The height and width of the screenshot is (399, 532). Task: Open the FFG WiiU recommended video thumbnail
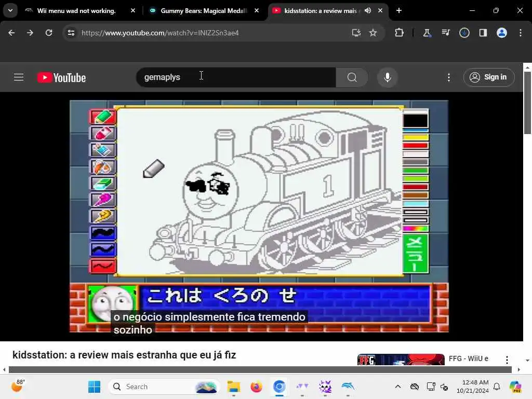(401, 360)
